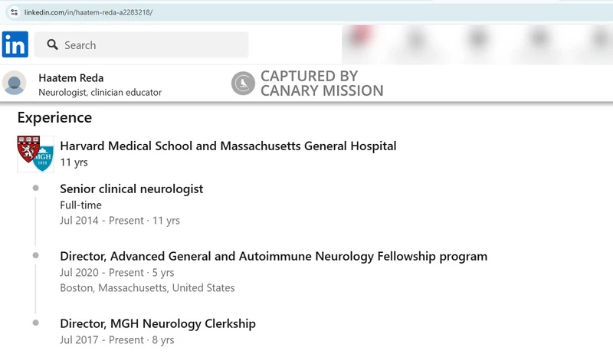This screenshot has height=364, width=613.
Task: Open the site information icon in address bar
Action: coord(14,12)
